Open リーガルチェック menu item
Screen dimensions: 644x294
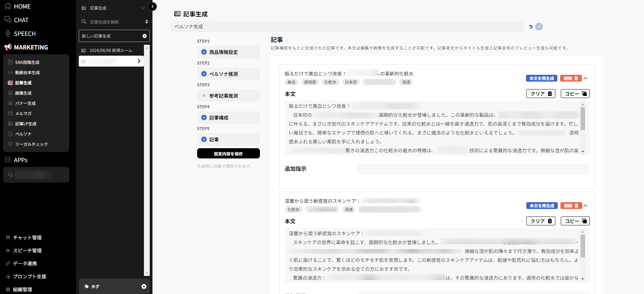[31, 144]
